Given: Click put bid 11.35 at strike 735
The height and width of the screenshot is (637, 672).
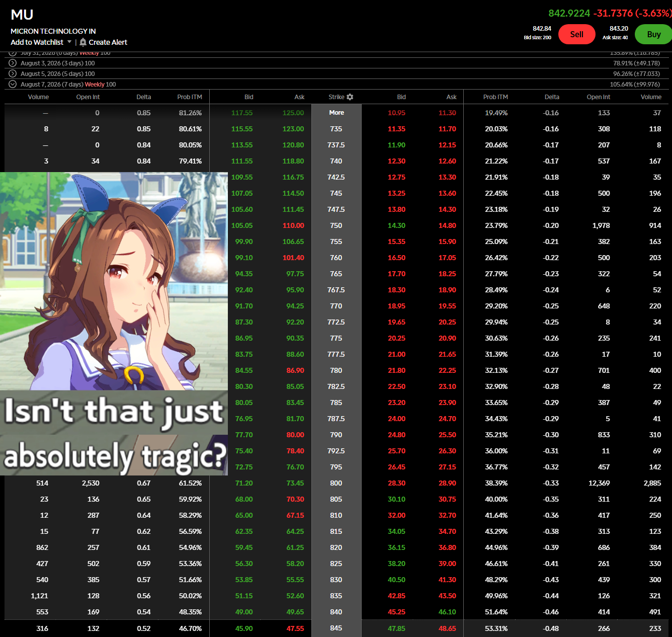Looking at the screenshot, I should point(396,129).
